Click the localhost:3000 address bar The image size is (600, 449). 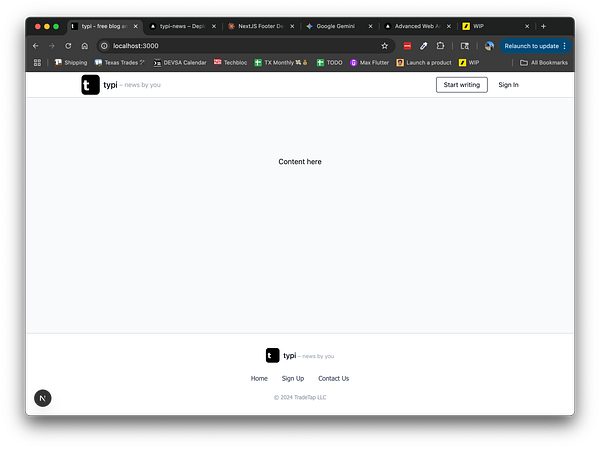(245, 46)
